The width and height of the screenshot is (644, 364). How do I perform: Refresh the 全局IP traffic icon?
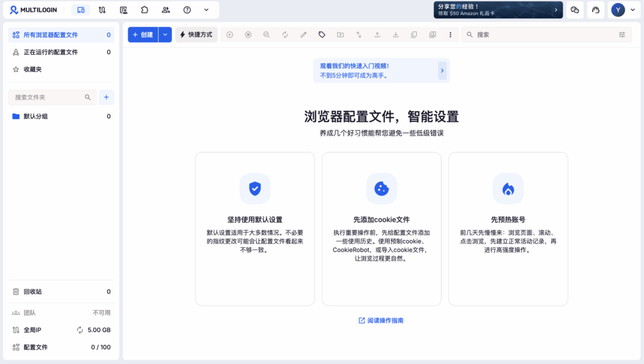[80, 330]
